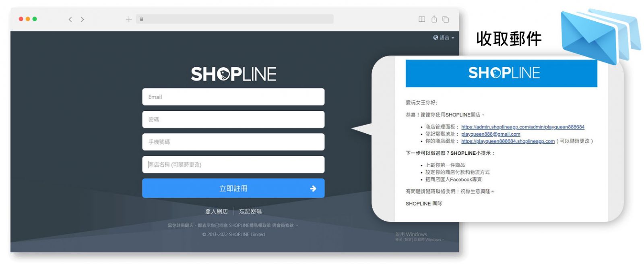
Task: Open the SHOPLINE privacy policy link
Action: click(x=250, y=226)
